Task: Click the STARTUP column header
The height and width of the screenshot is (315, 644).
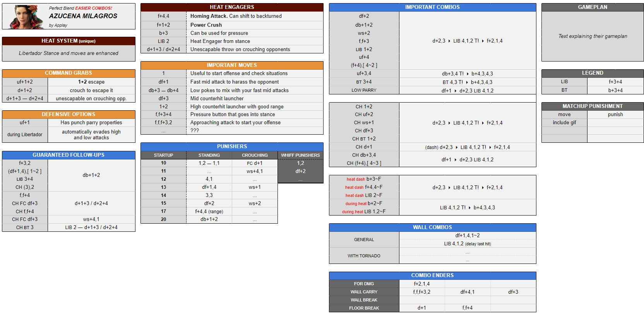Action: 163,155
